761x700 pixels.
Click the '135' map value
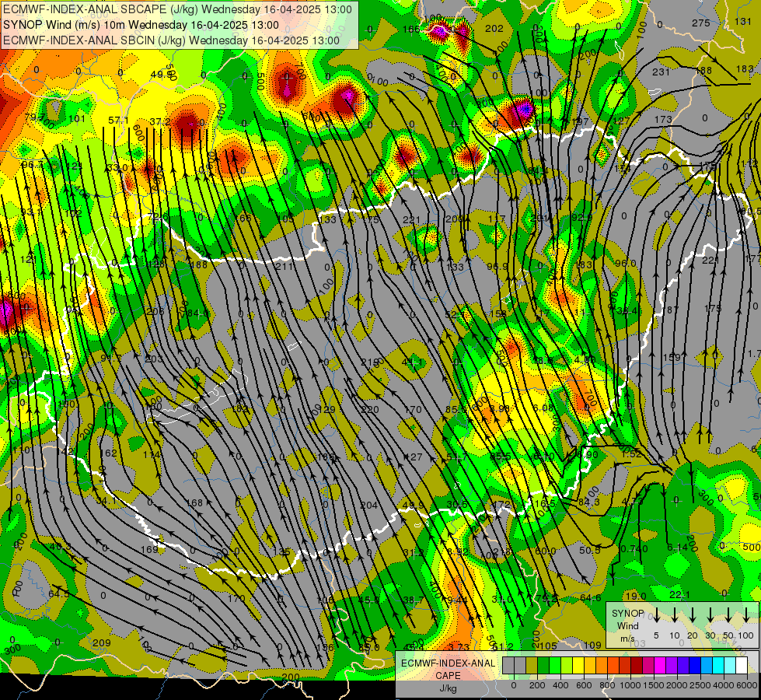pyautogui.click(x=282, y=552)
